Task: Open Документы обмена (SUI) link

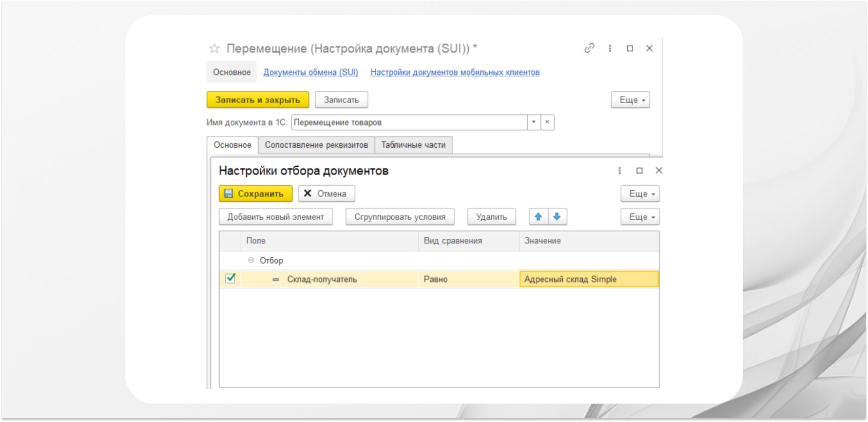Action: point(311,72)
